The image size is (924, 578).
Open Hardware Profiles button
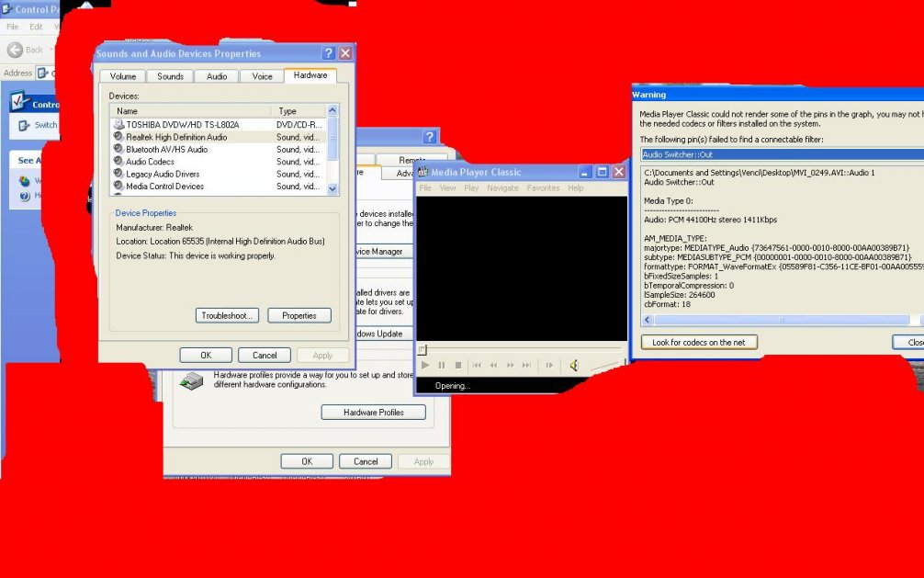point(373,413)
